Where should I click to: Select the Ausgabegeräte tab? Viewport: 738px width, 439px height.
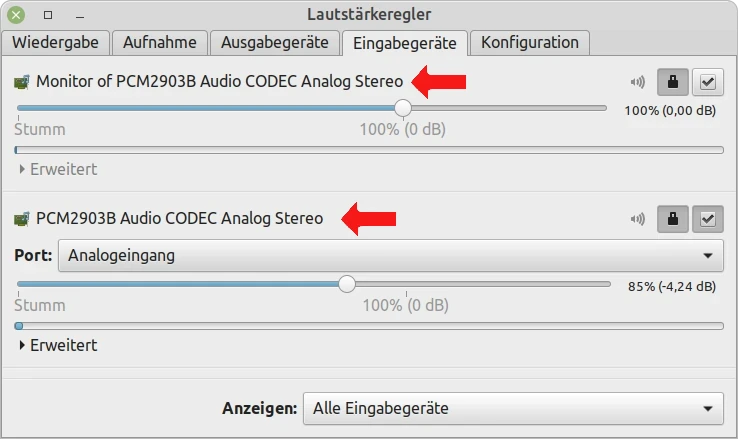click(276, 43)
